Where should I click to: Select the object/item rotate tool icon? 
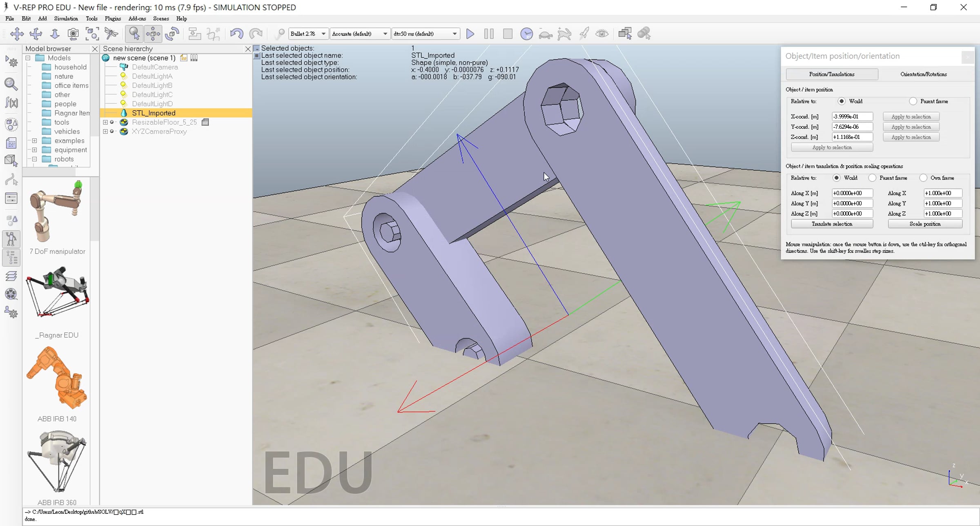pos(172,34)
